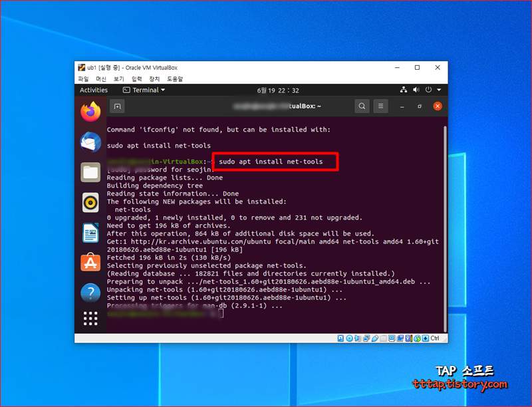This screenshot has height=407, width=532.
Task: Click the volume icon in Ubuntu top bar
Action: click(416, 90)
